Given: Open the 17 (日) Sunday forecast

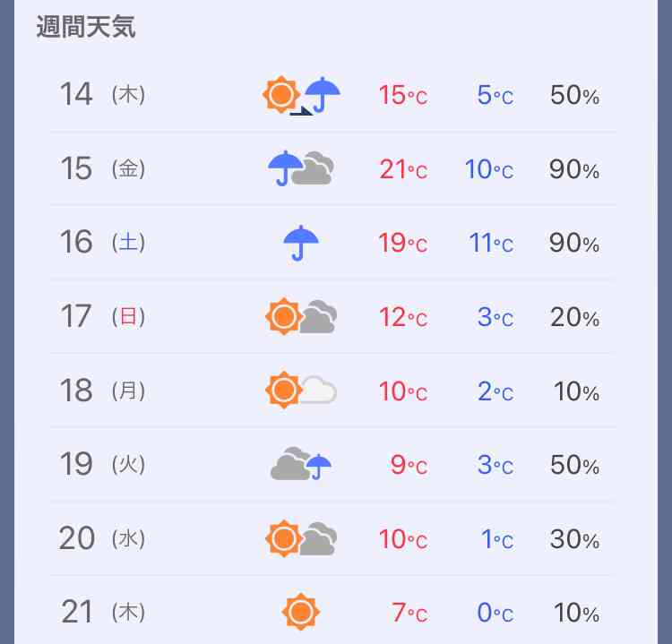Looking at the screenshot, I should 333,317.
